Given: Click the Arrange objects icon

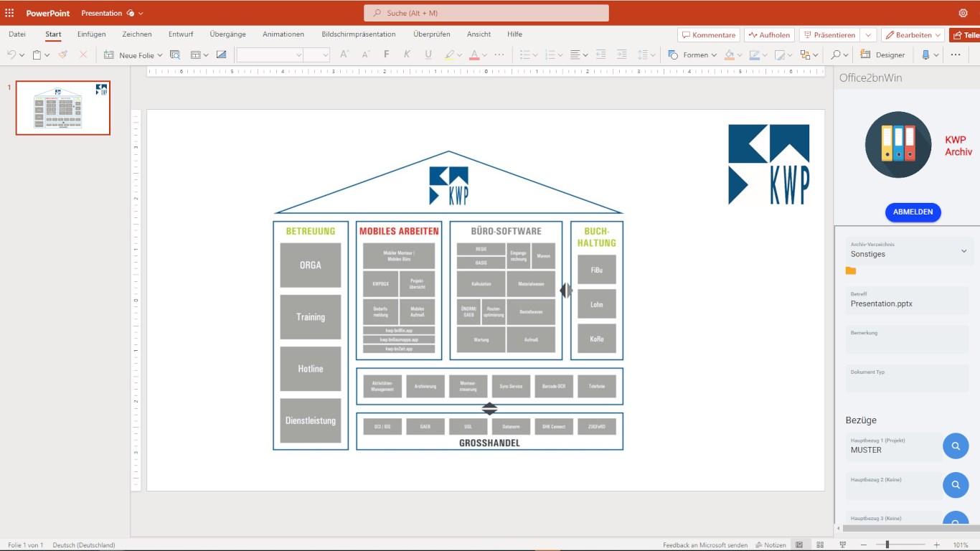Looking at the screenshot, I should (x=805, y=55).
